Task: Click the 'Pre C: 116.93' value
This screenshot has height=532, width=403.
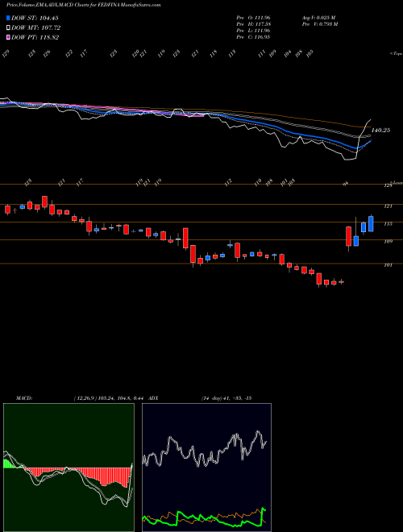Action: 253,37
